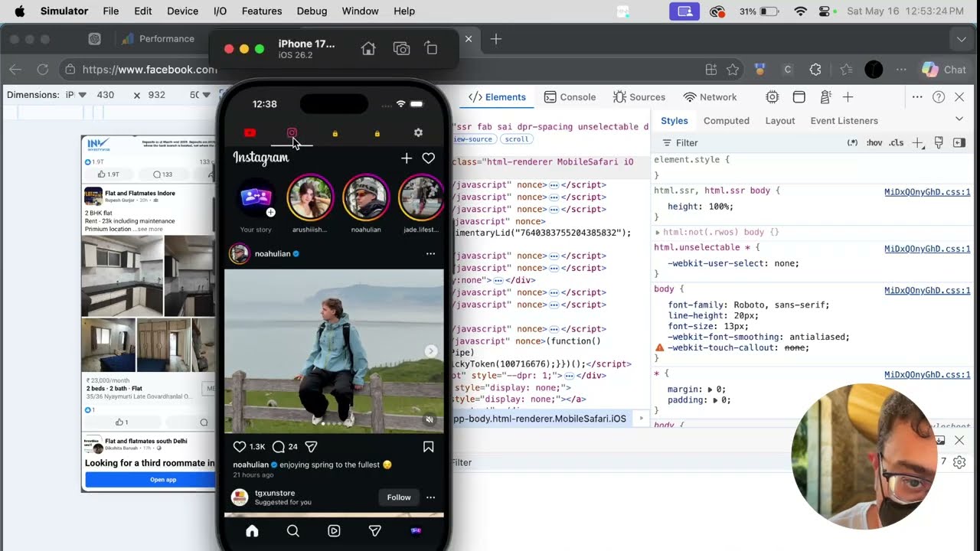
Task: Follow tgxunstore with the Follow button
Action: [399, 497]
